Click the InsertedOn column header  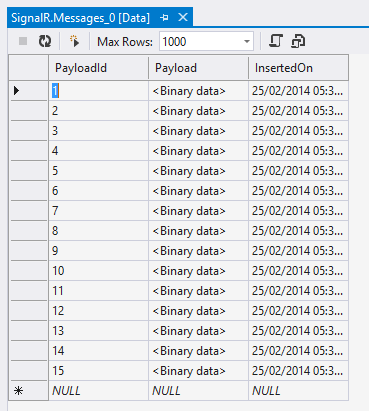tap(298, 68)
